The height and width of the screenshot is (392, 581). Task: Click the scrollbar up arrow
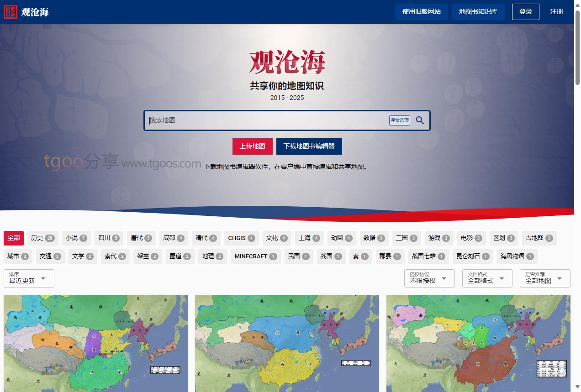pyautogui.click(x=577, y=4)
